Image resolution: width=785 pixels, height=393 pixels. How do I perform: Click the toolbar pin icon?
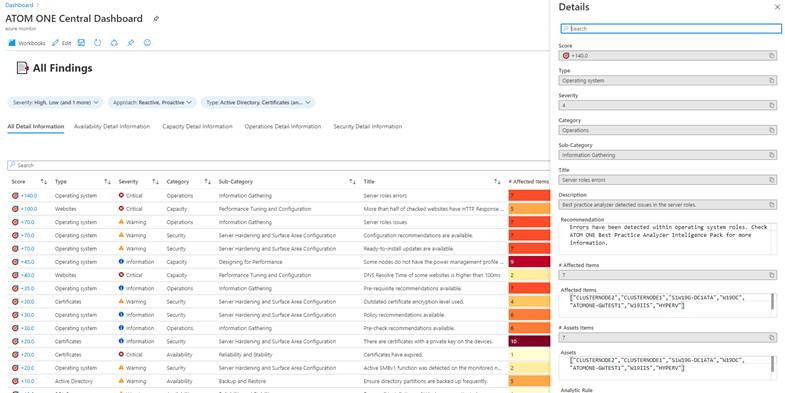[x=131, y=43]
